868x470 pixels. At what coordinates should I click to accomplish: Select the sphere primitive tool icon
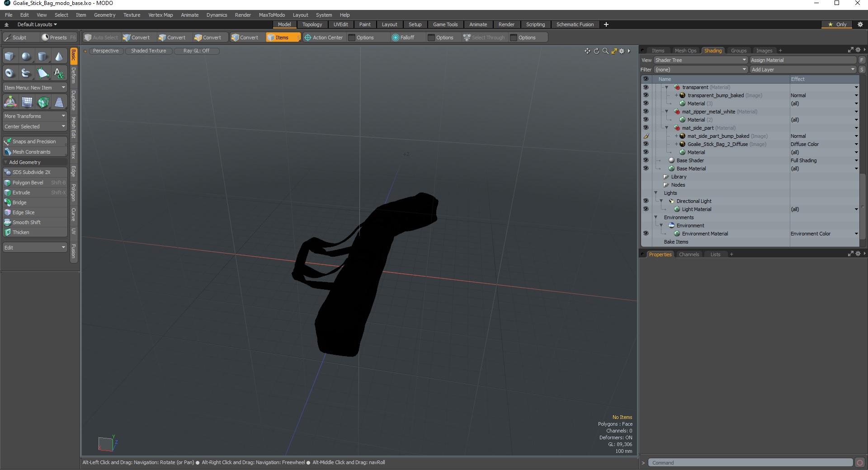(26, 56)
